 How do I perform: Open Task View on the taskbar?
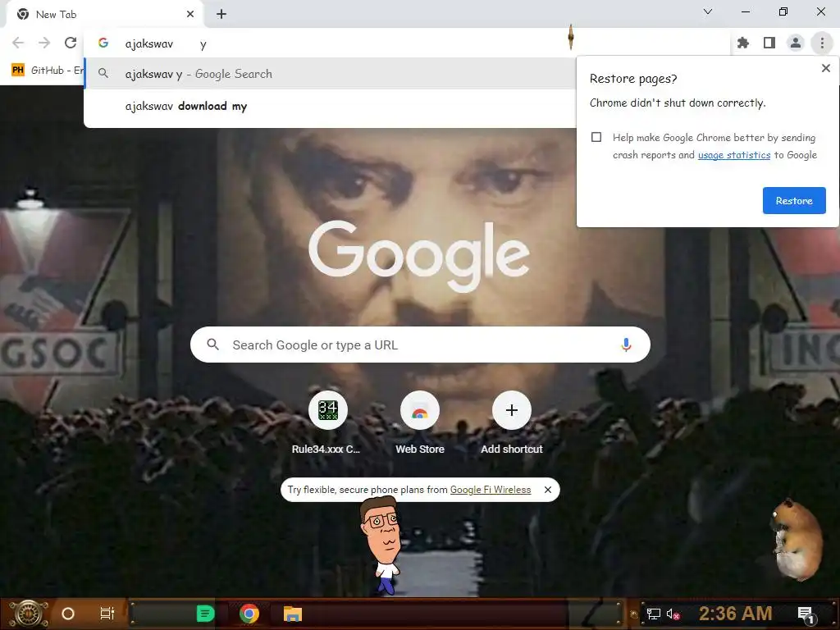coord(107,614)
